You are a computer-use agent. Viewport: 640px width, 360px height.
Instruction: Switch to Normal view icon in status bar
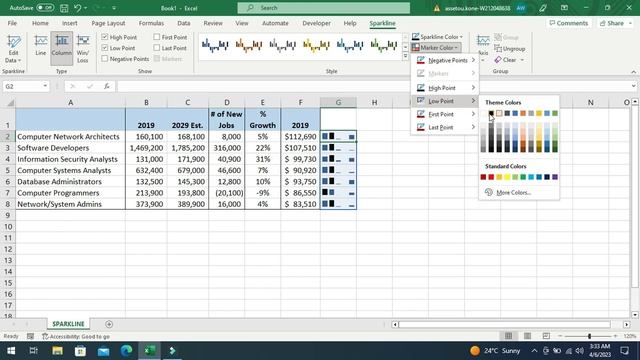click(x=508, y=336)
